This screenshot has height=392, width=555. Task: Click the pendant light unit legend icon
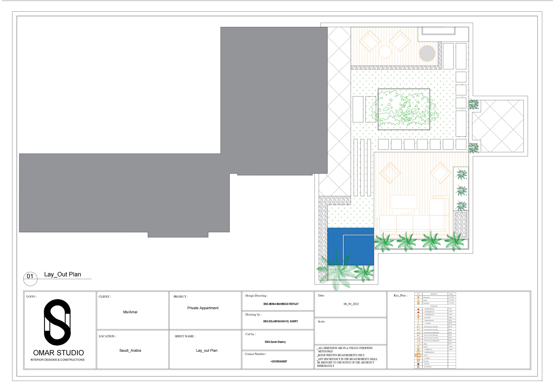coord(418,297)
